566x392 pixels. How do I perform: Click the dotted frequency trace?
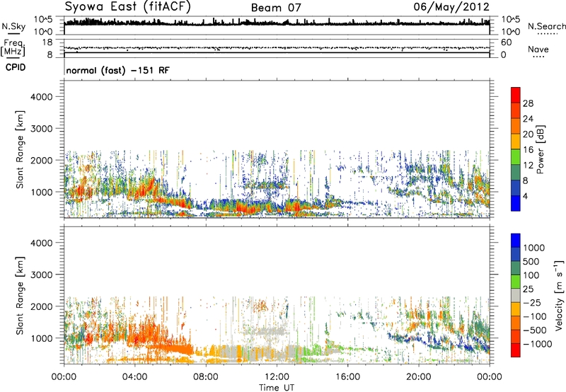pyautogui.click(x=277, y=48)
